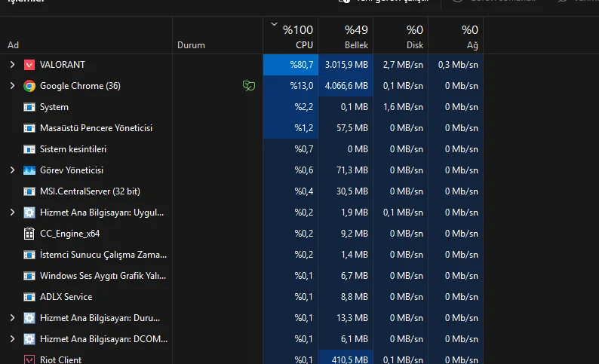
Task: Click the 9,2 MB memory value
Action: pos(355,234)
